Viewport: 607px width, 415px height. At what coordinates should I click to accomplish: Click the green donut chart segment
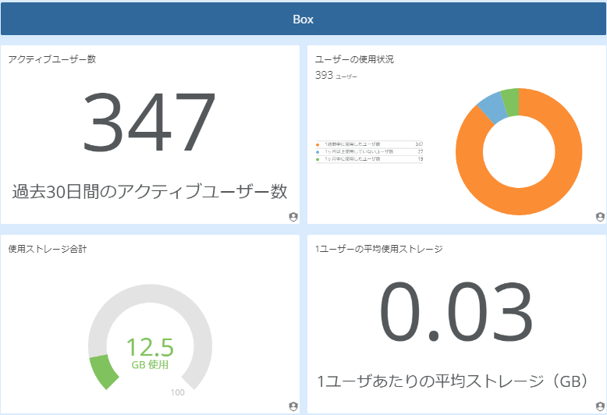[x=510, y=100]
